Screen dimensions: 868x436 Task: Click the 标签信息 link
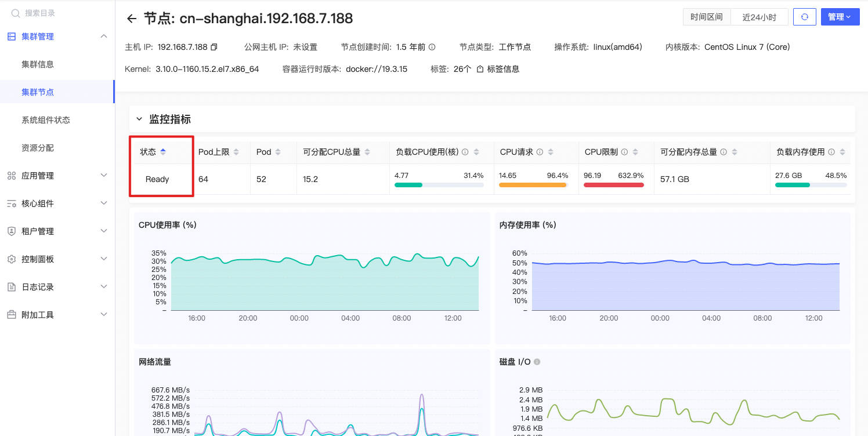point(503,69)
